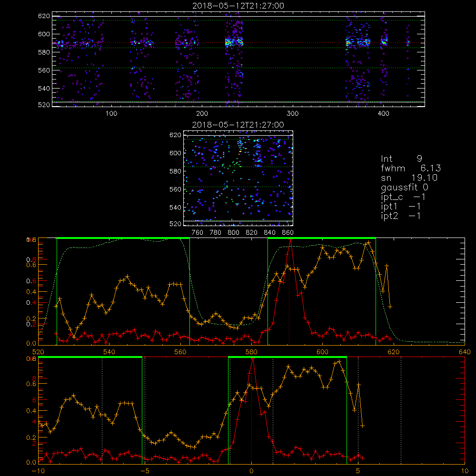
Task: Click the -5 tick label on the bottom plot
Action: coord(145,471)
